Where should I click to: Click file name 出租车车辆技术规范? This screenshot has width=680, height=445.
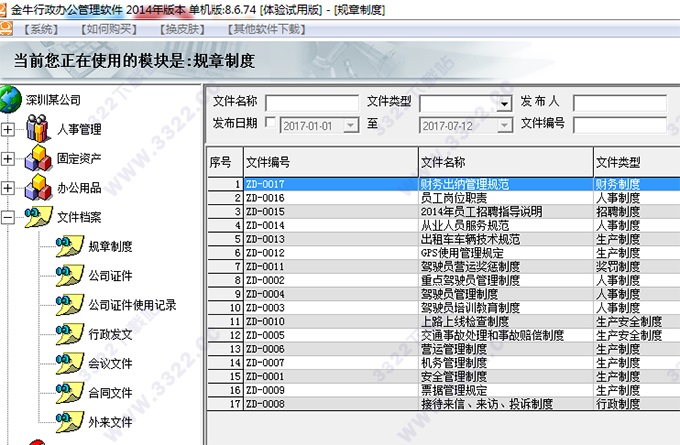pos(470,239)
